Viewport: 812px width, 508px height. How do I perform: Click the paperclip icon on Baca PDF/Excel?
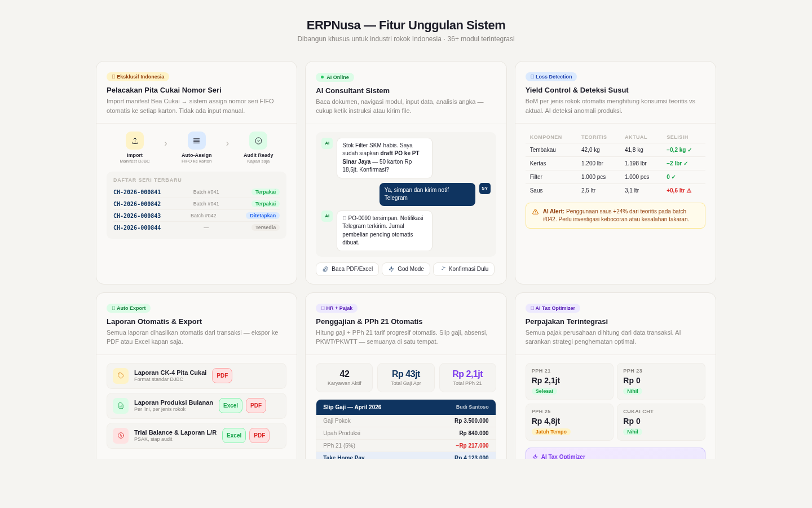(x=325, y=269)
